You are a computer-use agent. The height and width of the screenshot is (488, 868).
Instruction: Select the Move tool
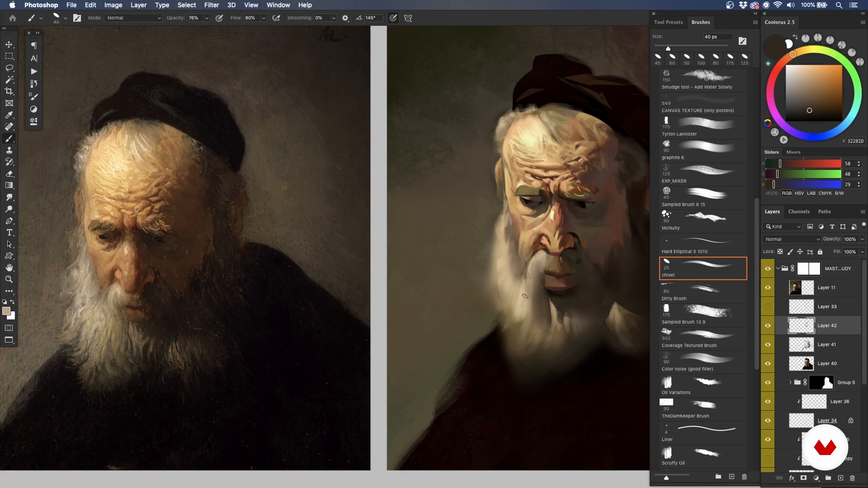coord(9,45)
